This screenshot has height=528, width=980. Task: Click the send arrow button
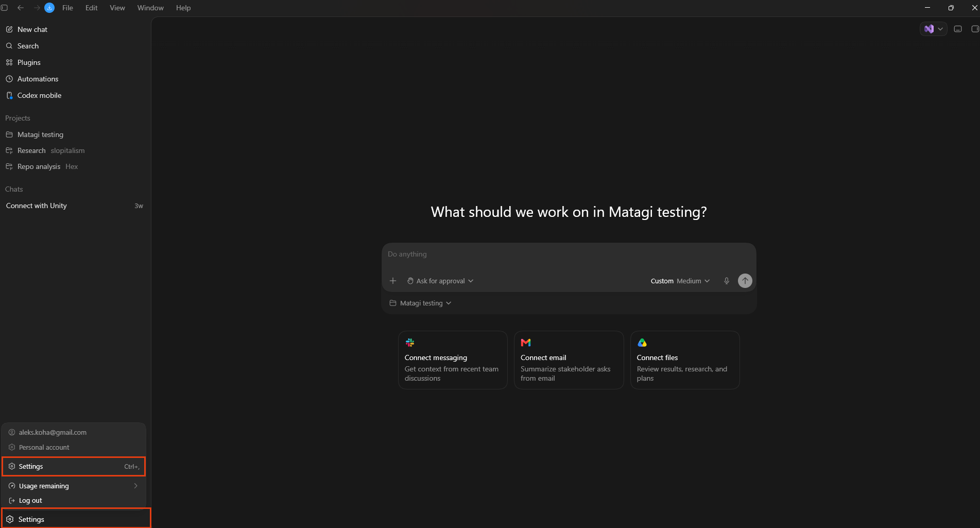click(745, 281)
